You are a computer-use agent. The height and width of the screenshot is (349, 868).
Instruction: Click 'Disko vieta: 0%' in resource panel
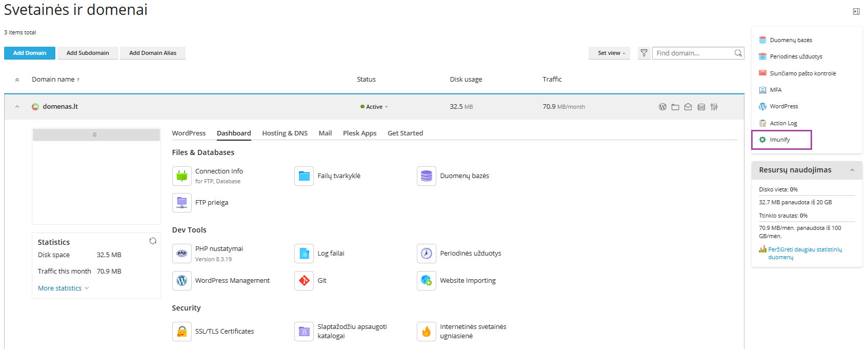[778, 189]
